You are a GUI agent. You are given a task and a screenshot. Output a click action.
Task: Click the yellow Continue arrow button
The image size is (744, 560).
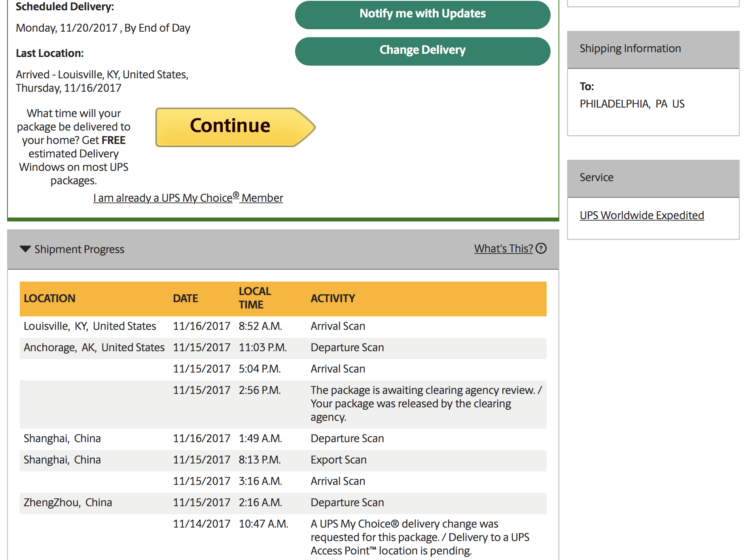click(235, 127)
